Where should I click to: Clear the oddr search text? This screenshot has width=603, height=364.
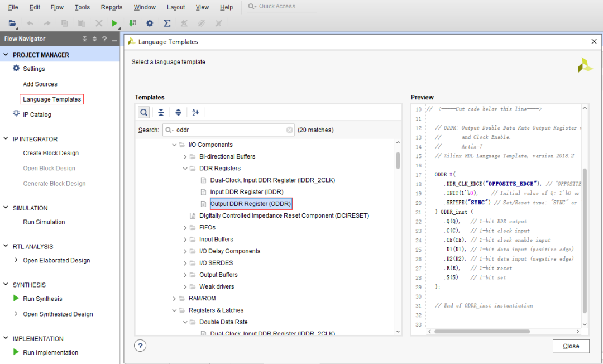pos(290,130)
